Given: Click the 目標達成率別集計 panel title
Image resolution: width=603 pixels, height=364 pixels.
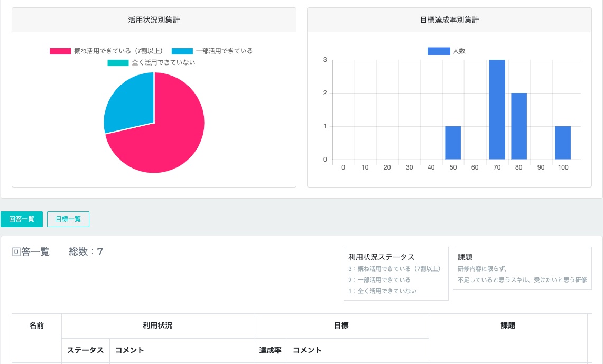Looking at the screenshot, I should (x=449, y=20).
